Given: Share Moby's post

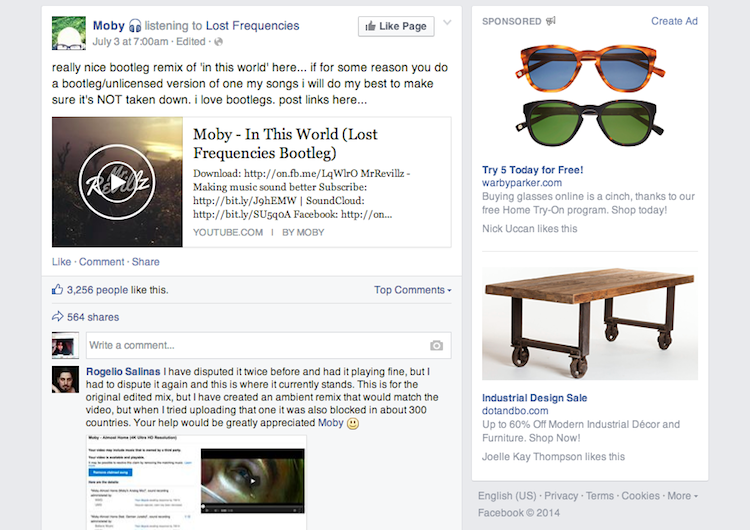Looking at the screenshot, I should tap(145, 262).
